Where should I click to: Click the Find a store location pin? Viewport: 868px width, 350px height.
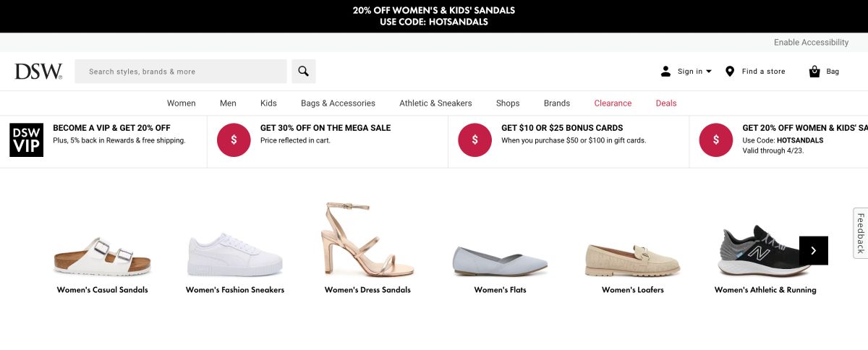(x=730, y=71)
